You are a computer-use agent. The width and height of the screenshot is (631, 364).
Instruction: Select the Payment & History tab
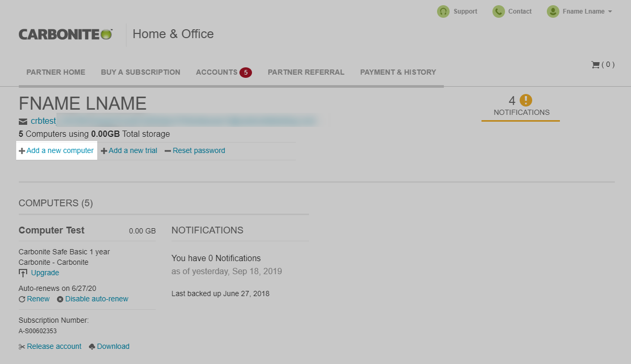point(398,72)
